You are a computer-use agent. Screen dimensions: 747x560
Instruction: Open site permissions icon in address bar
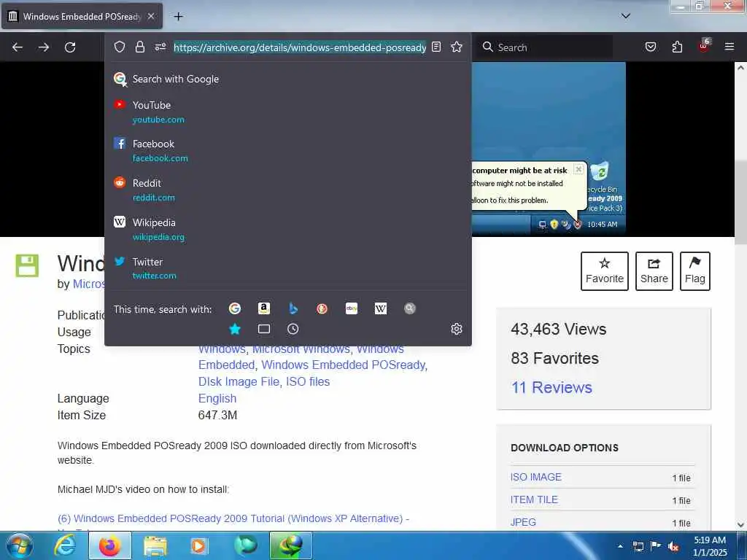(160, 47)
